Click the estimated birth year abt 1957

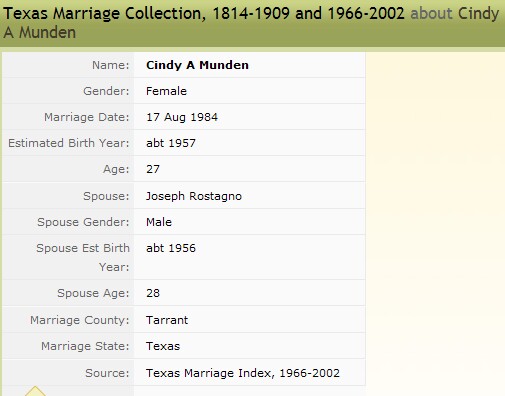[x=171, y=143]
